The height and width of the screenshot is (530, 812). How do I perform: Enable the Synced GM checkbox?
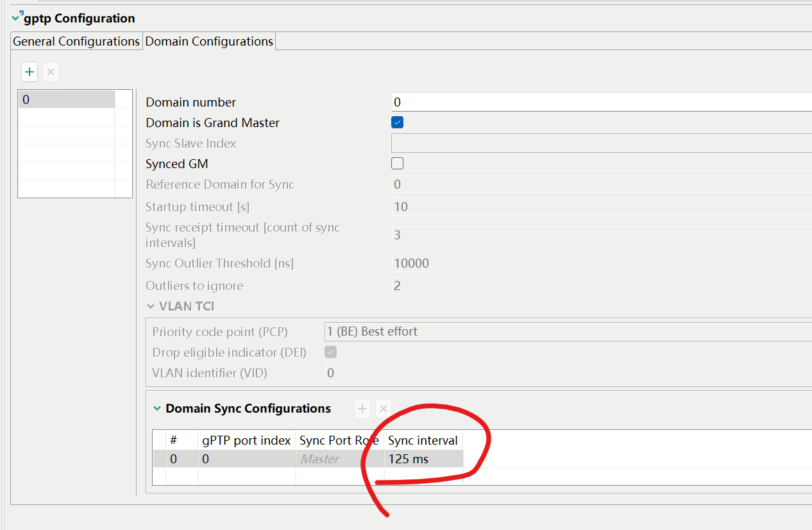[x=397, y=163]
